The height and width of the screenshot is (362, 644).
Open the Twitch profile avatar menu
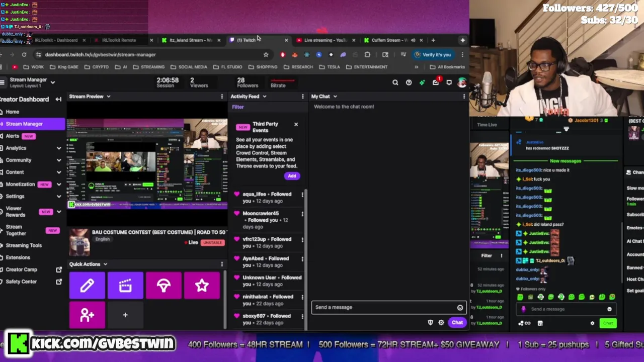(462, 82)
